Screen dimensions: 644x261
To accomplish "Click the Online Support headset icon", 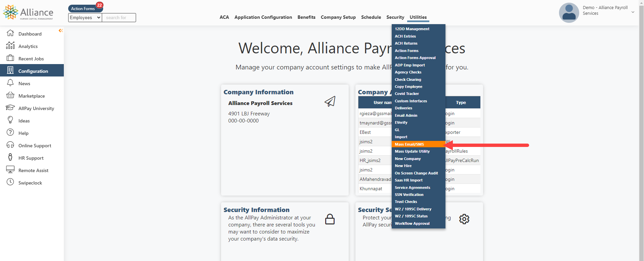I will (x=10, y=145).
